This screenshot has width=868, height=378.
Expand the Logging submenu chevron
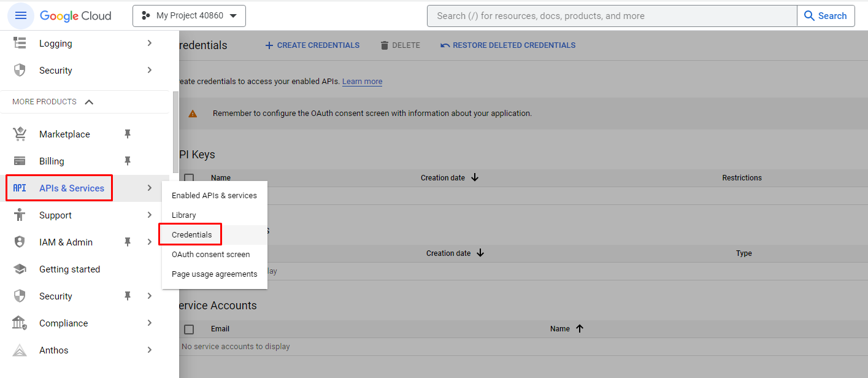point(150,43)
